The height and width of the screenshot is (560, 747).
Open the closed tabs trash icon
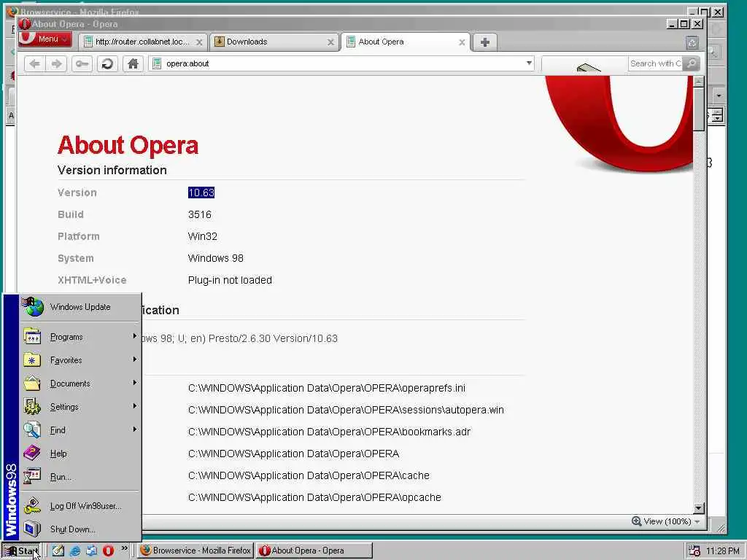click(x=692, y=43)
